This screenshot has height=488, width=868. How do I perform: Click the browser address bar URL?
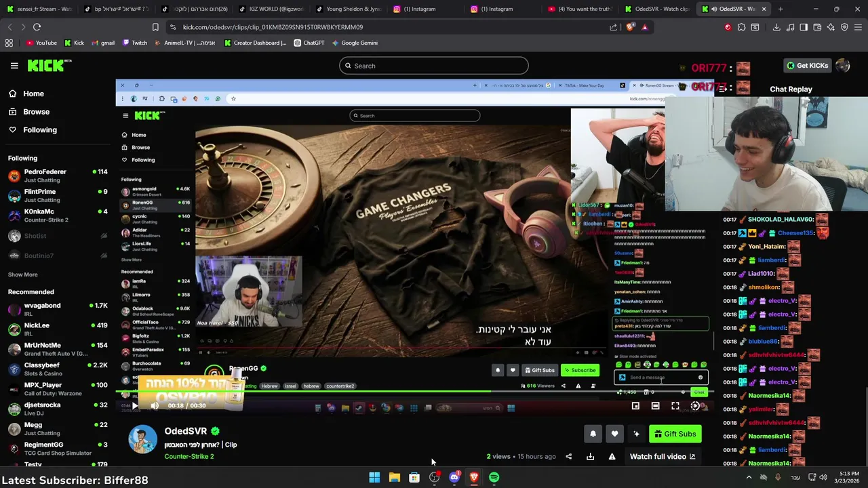(x=273, y=27)
